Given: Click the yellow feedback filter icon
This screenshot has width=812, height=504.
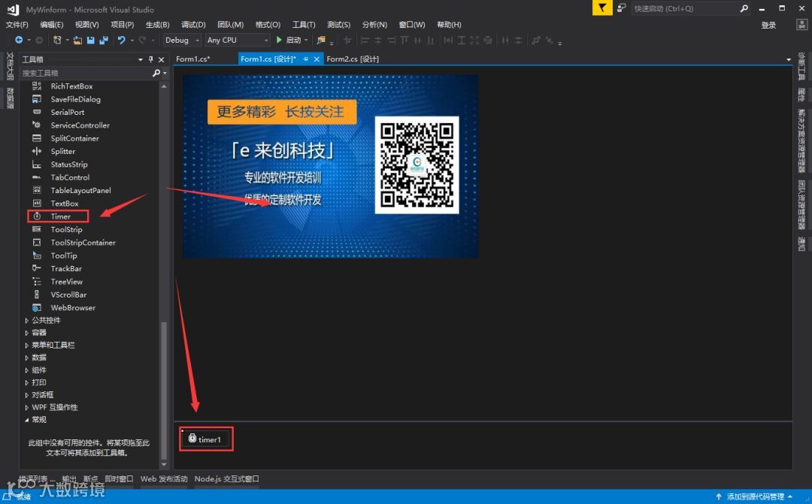Looking at the screenshot, I should (602, 8).
